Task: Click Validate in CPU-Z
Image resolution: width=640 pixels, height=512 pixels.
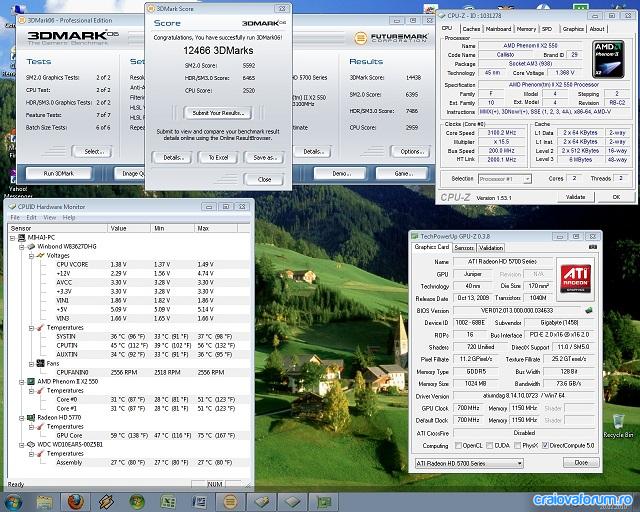Action: pyautogui.click(x=576, y=197)
